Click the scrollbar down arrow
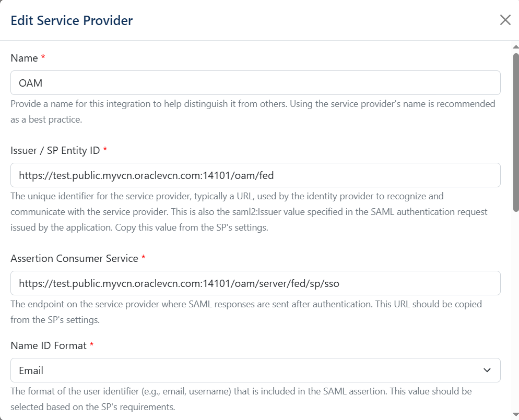 click(x=516, y=416)
